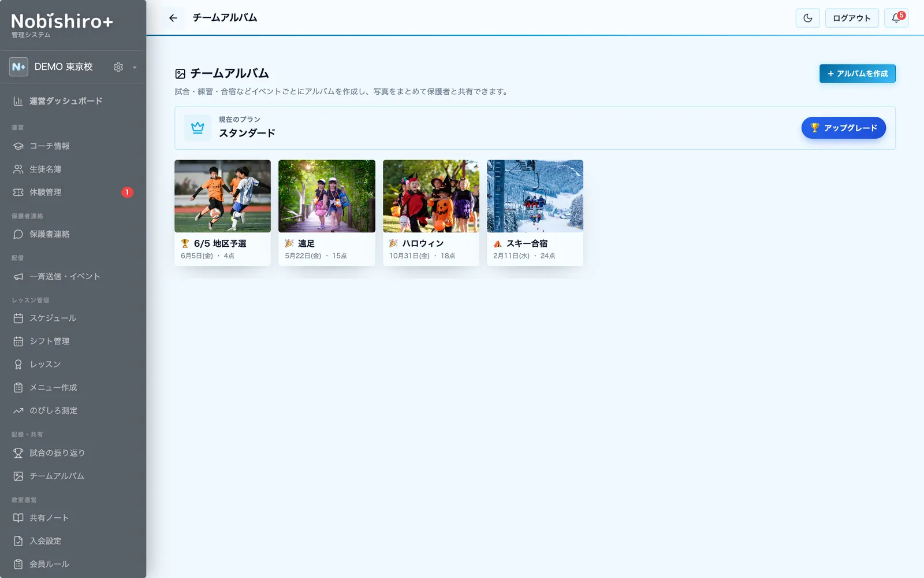Click the back arrow icon

173,18
